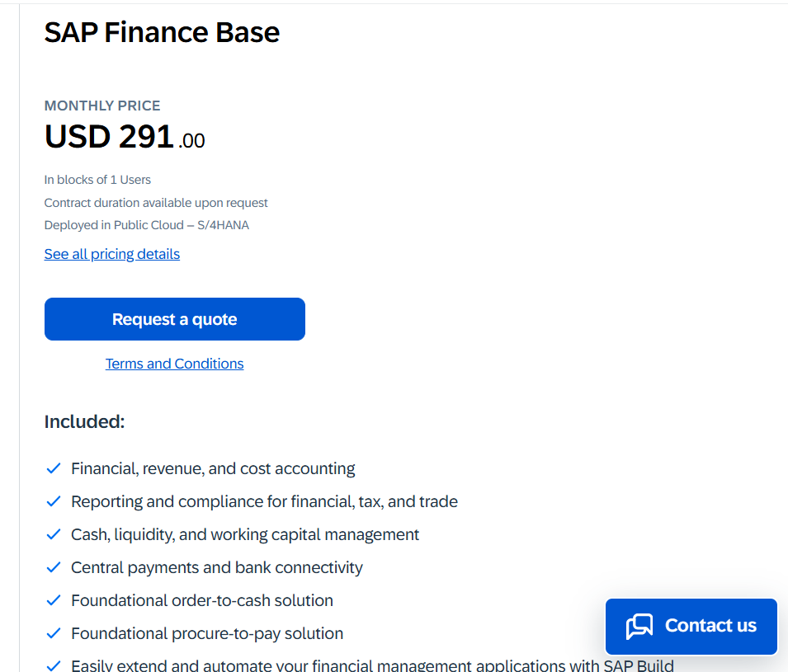Click "Foundational procure-to-pay solution" list text

(x=207, y=633)
